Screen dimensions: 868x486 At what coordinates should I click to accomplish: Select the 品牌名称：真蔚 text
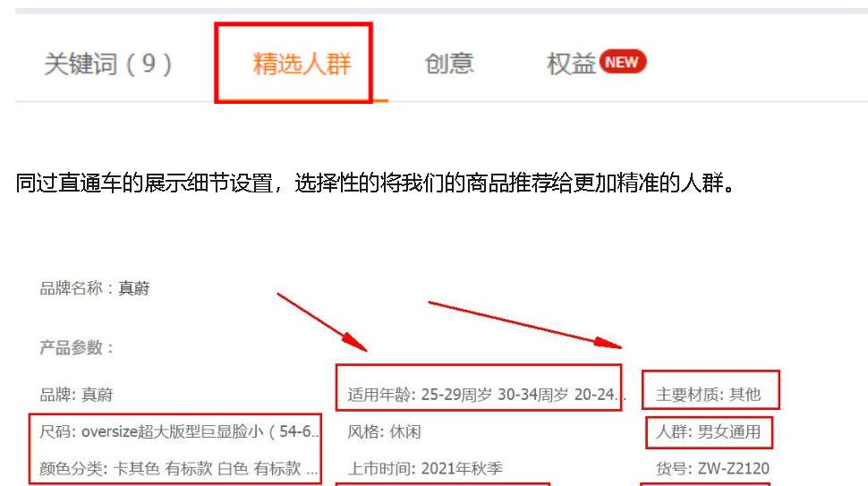coord(95,288)
